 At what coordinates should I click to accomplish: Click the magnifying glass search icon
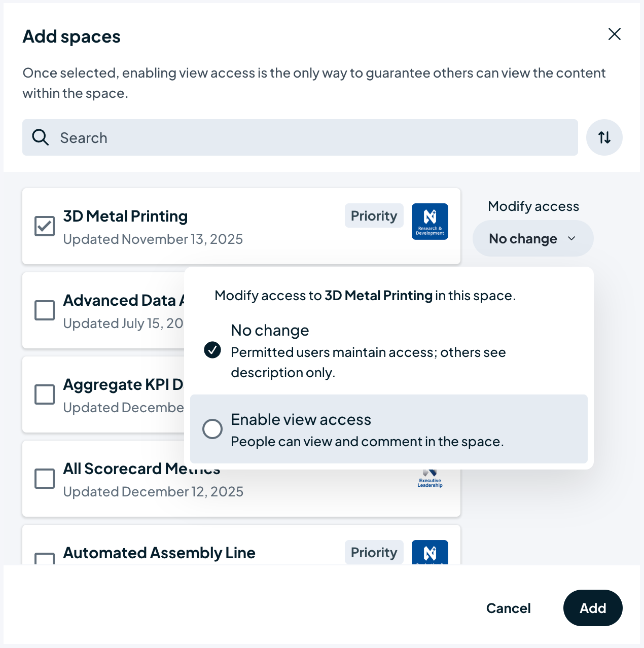pos(41,137)
